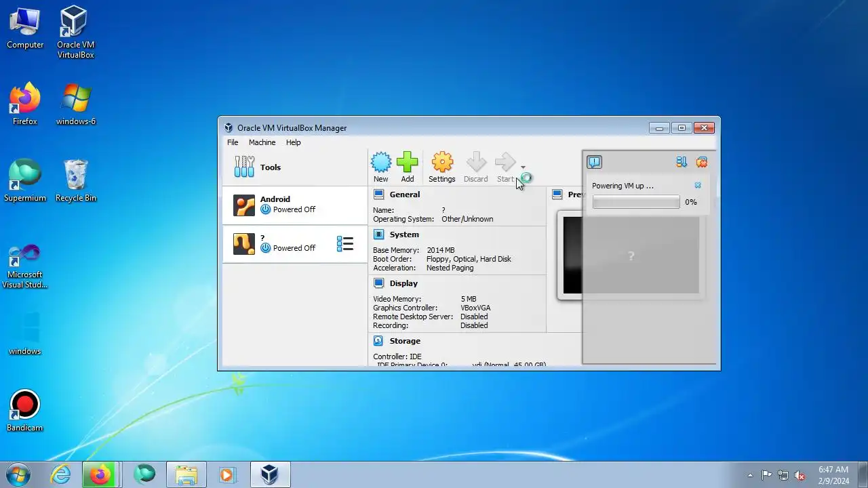868x488 pixels.
Task: Open the media player taskbar icon
Action: [227, 474]
